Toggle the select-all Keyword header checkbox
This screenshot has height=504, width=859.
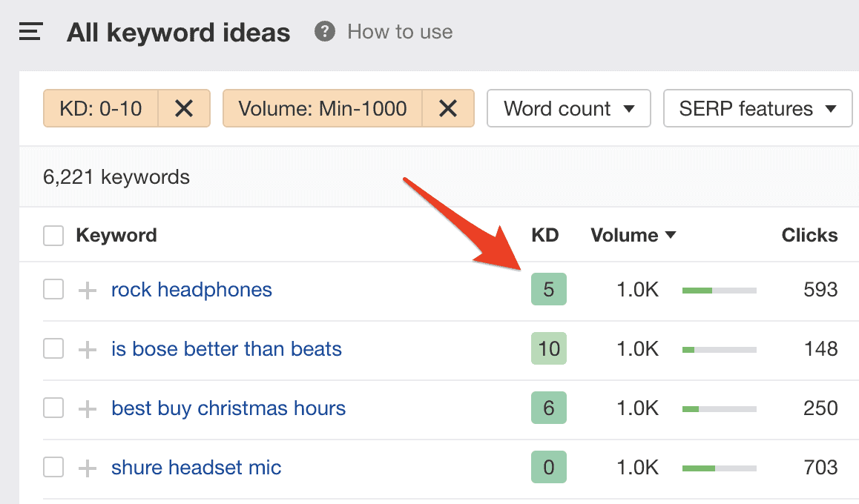[x=53, y=236]
